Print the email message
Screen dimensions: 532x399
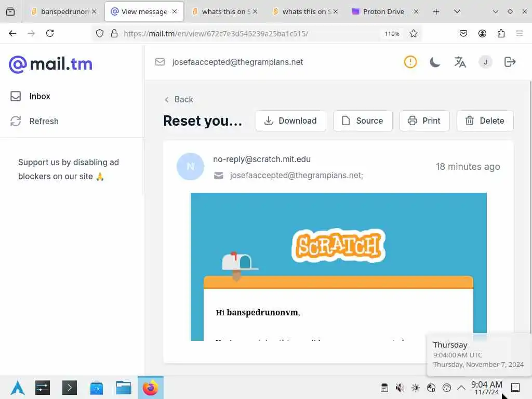tap(424, 121)
